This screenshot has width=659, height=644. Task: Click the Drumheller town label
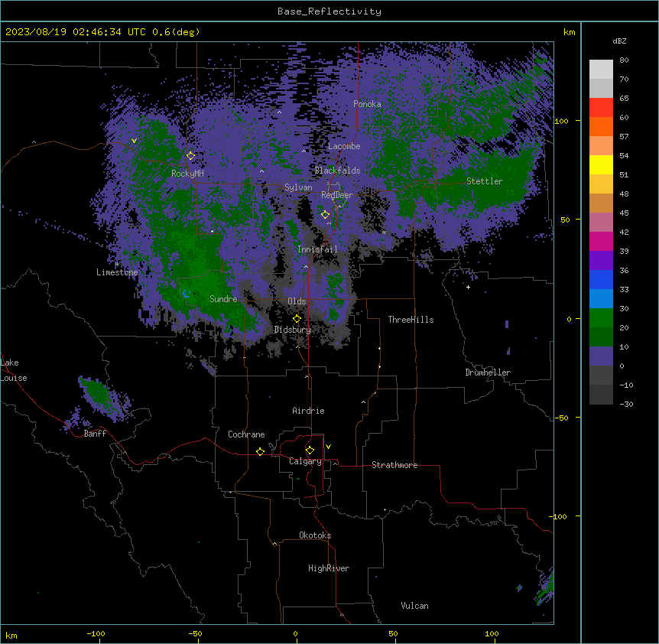[x=488, y=372]
